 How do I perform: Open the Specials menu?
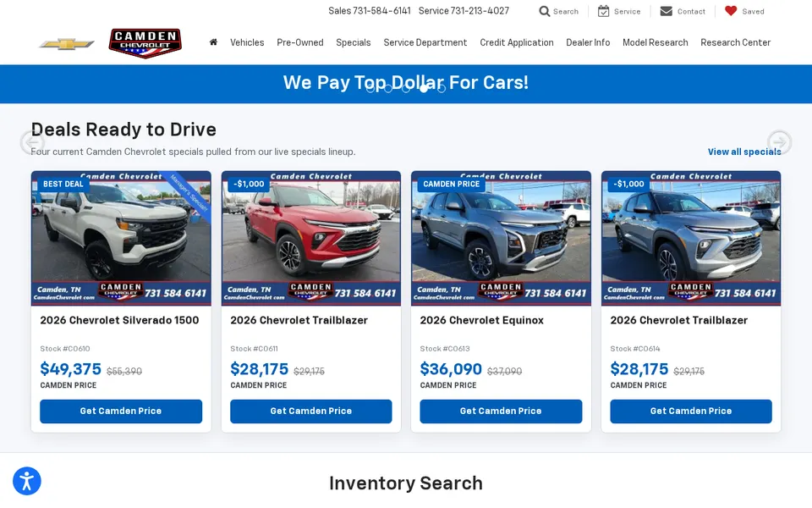tap(354, 42)
